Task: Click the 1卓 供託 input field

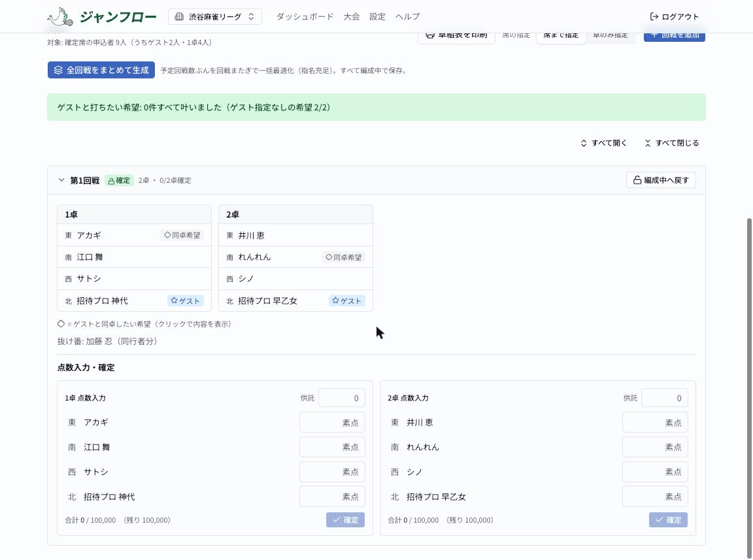Action: (x=341, y=398)
